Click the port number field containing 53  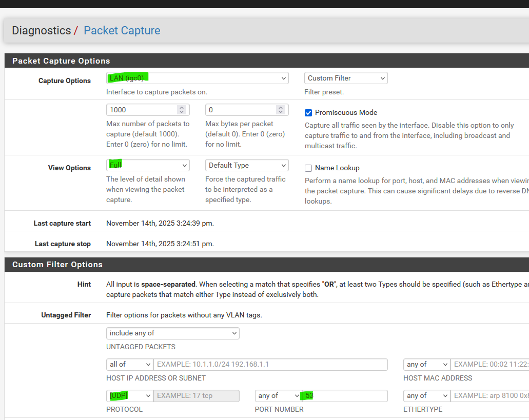click(x=344, y=396)
